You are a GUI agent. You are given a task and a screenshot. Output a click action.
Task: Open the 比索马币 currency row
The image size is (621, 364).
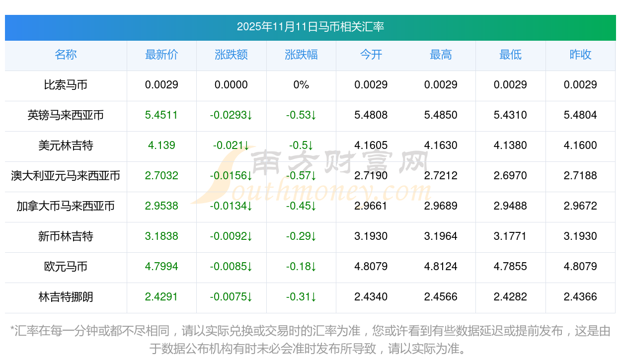(x=66, y=85)
